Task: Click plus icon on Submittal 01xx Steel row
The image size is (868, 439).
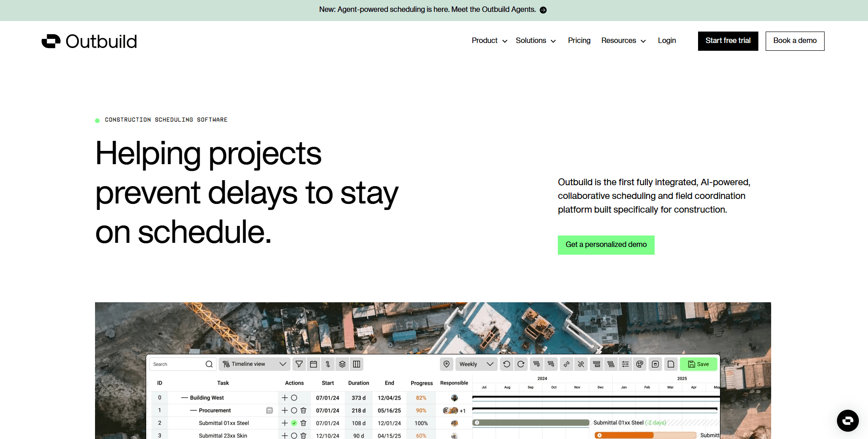Action: (285, 423)
